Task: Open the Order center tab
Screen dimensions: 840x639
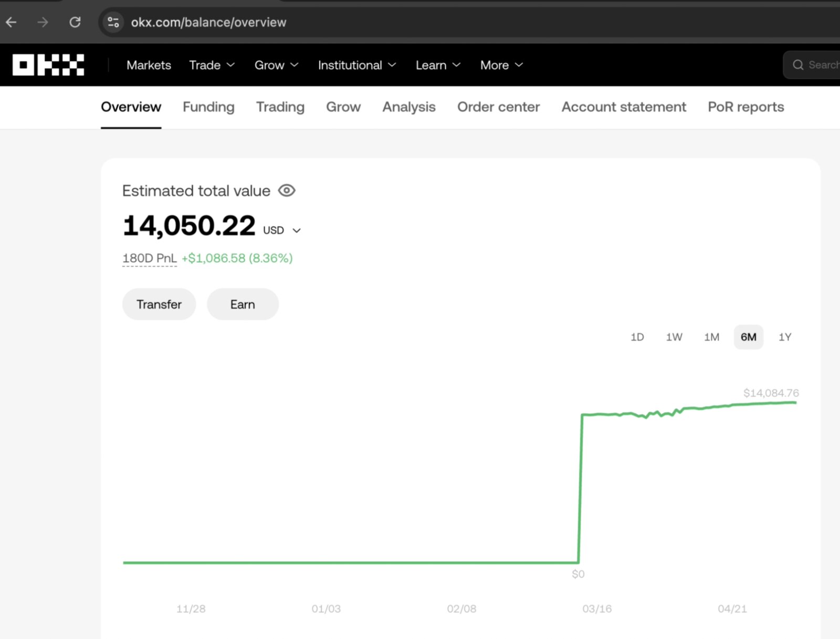Action: [498, 107]
